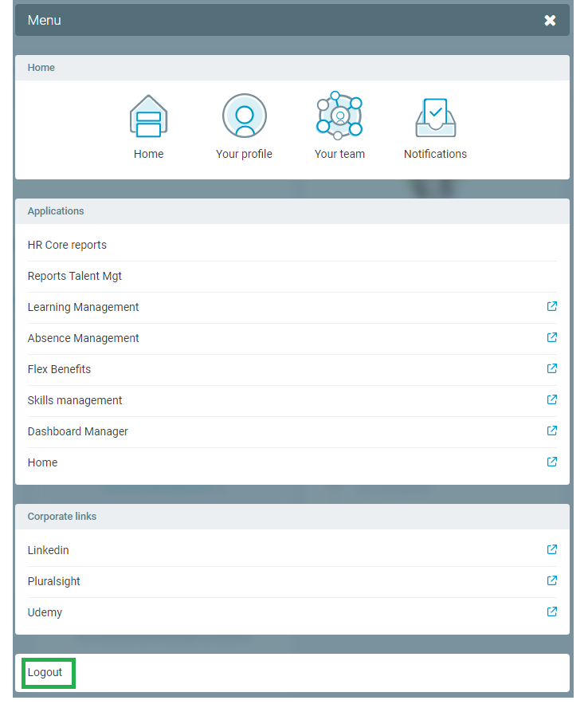Open the Your team network icon
Image resolution: width=588 pixels, height=708 pixels.
[x=339, y=115]
